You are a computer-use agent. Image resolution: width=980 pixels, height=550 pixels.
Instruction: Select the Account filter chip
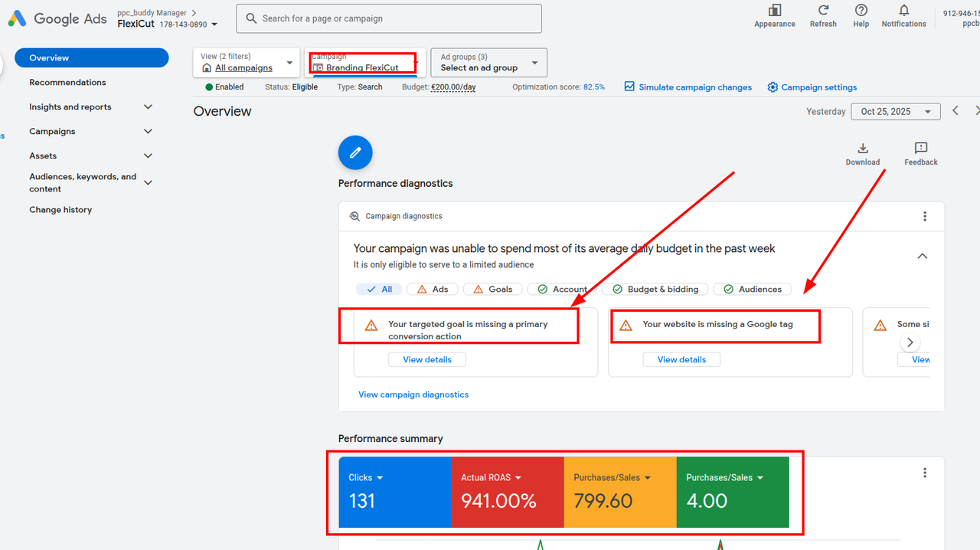coord(562,289)
